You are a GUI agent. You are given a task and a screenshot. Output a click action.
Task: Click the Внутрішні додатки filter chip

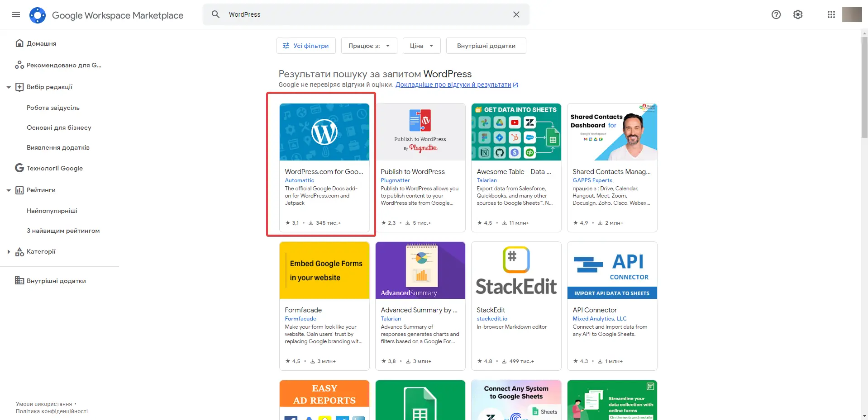coord(486,46)
